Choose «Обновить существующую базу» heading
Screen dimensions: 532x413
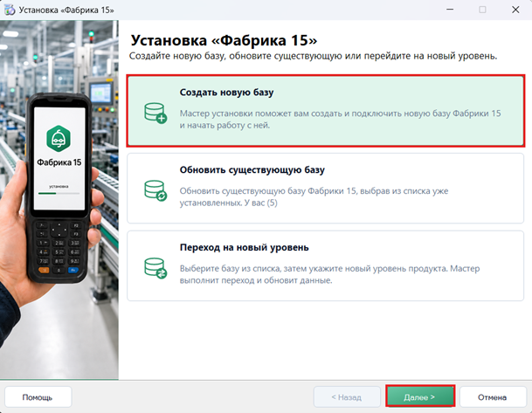pyautogui.click(x=252, y=169)
